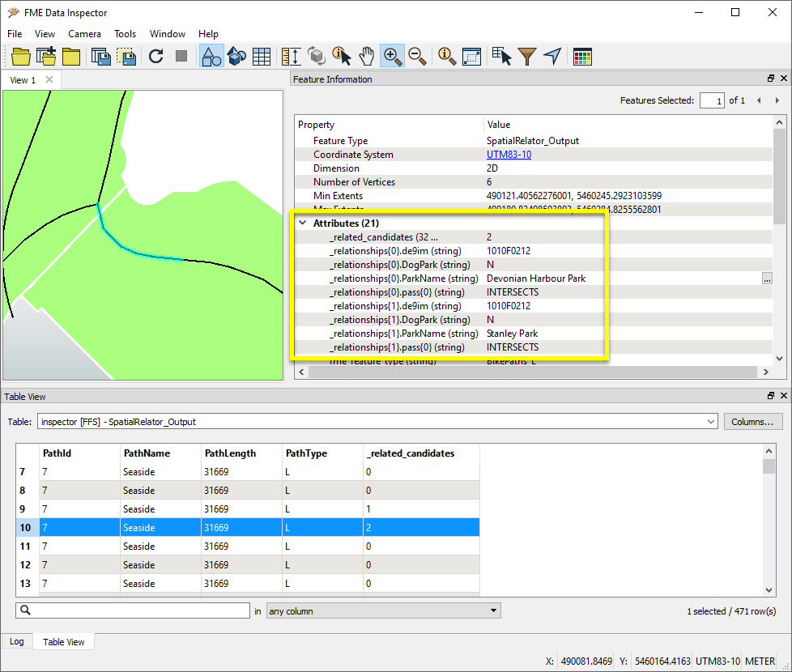792x672 pixels.
Task: Switch to the Log tab
Action: click(x=17, y=642)
